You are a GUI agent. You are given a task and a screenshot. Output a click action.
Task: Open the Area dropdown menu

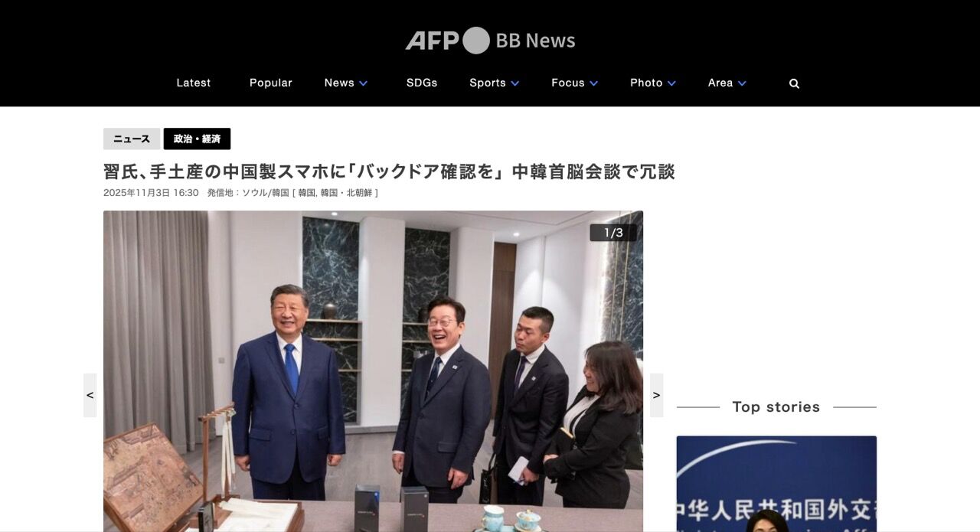[x=727, y=83]
